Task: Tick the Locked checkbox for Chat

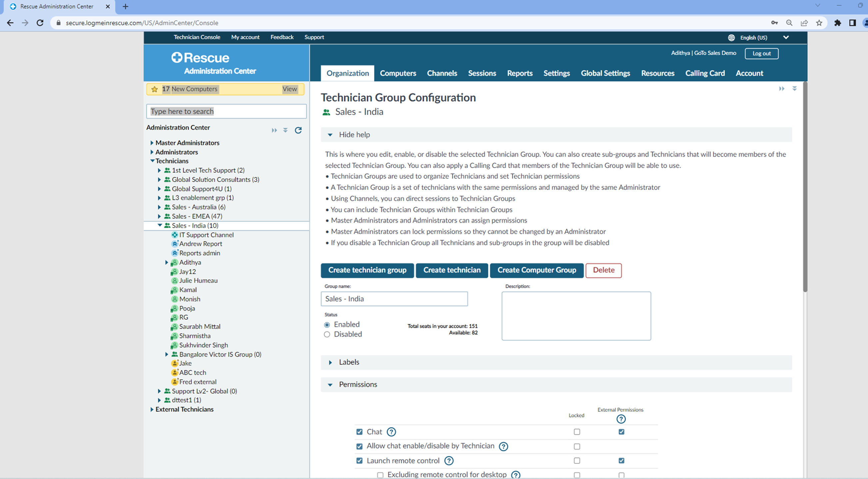Action: click(x=576, y=432)
